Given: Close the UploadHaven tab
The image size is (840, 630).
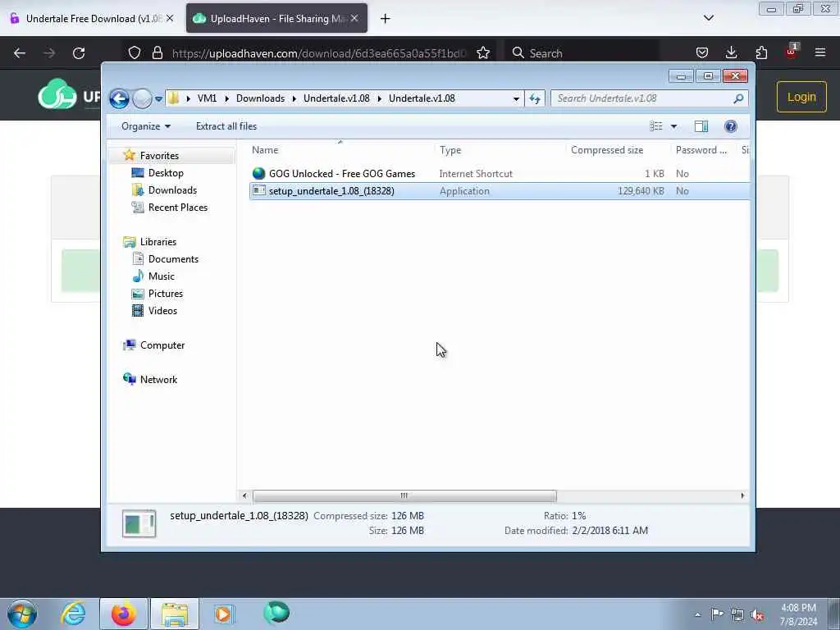Looking at the screenshot, I should pos(354,19).
